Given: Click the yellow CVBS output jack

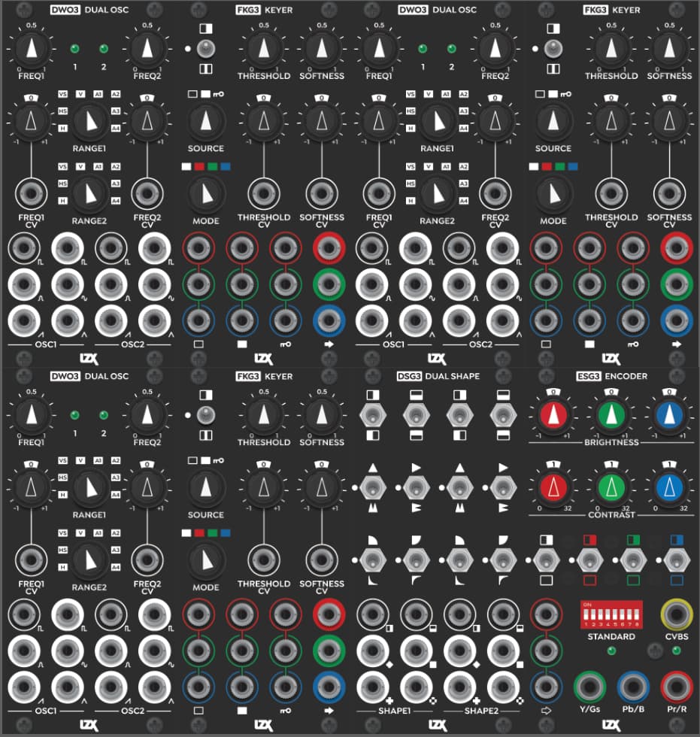Looking at the screenshot, I should click(x=677, y=614).
